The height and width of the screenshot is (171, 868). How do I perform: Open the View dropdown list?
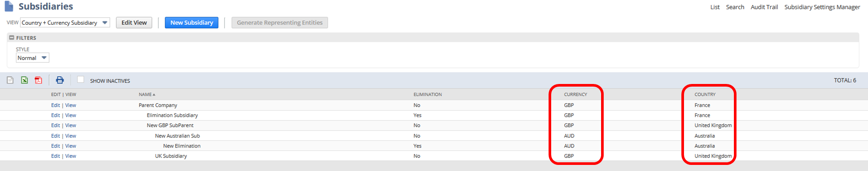[65, 23]
